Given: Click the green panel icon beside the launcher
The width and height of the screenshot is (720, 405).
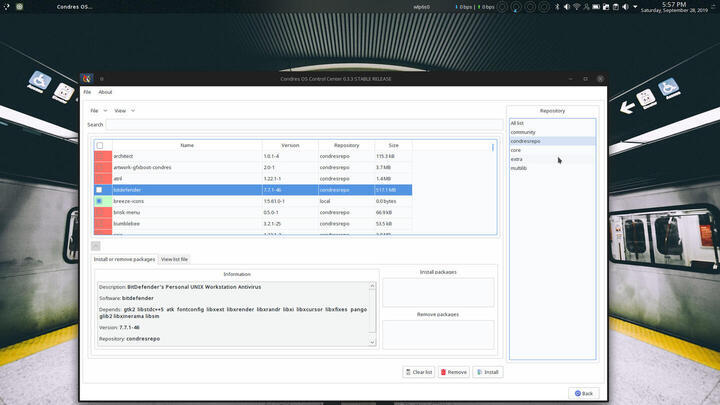Looking at the screenshot, I should point(19,6).
